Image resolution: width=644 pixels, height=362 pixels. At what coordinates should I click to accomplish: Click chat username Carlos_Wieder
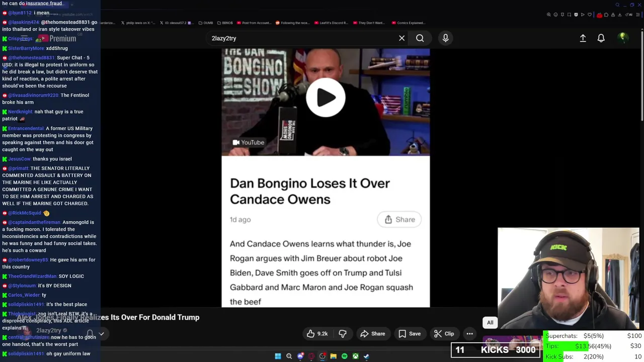point(24,295)
